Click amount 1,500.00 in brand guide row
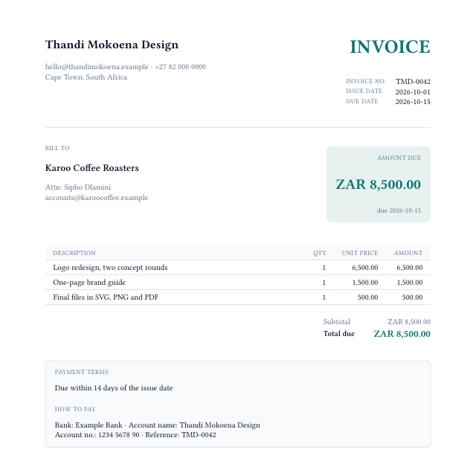The image size is (476, 461). pyautogui.click(x=410, y=283)
